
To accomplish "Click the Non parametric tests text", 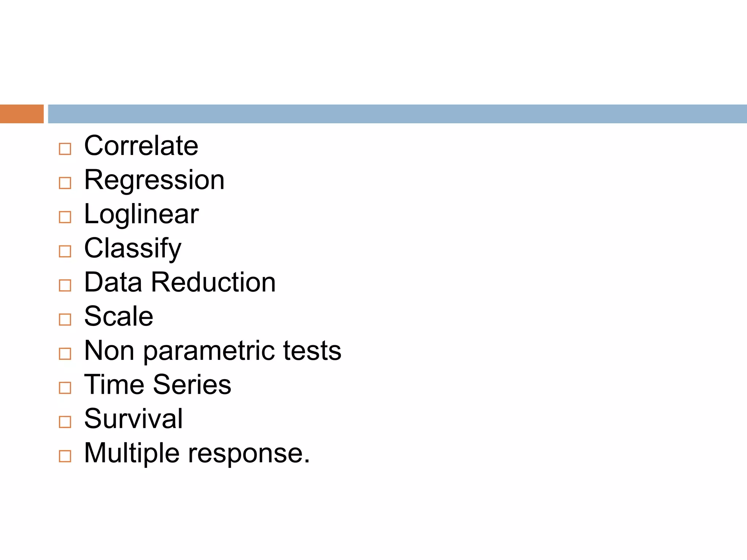I will click(213, 351).
